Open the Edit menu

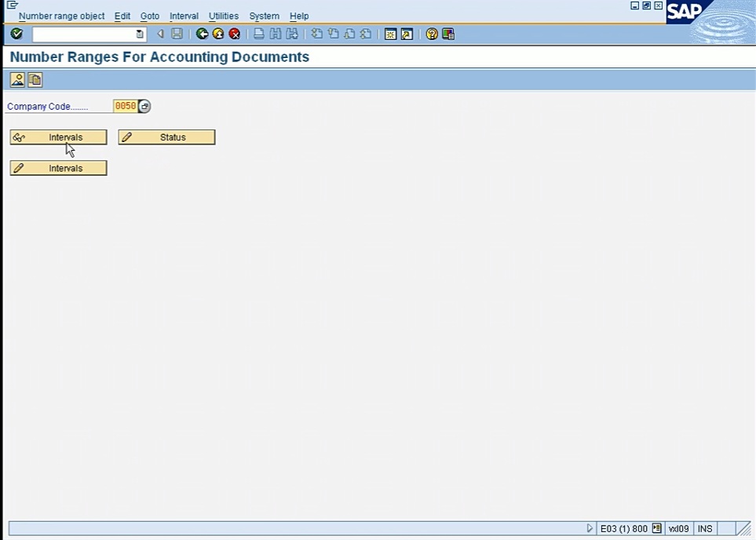coord(122,16)
